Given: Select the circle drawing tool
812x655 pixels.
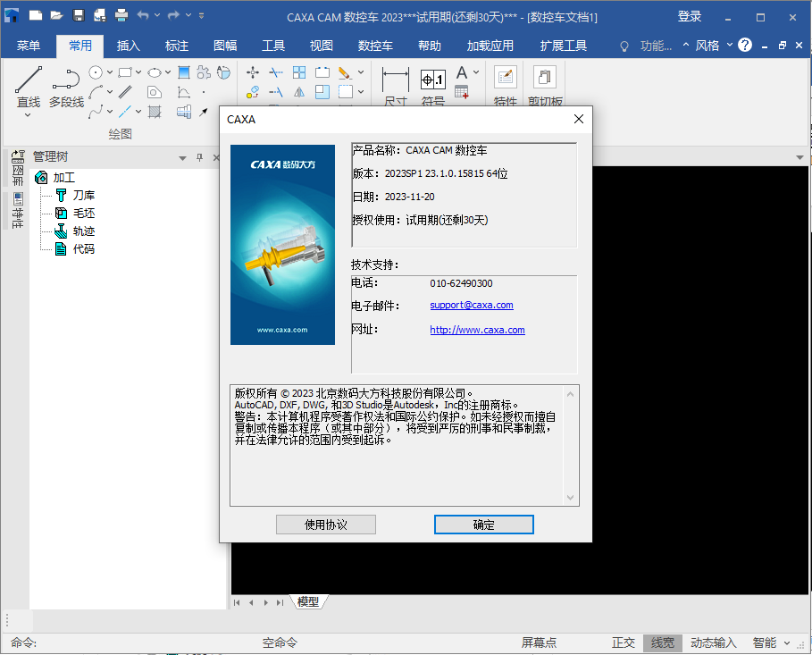Looking at the screenshot, I should click(x=96, y=72).
